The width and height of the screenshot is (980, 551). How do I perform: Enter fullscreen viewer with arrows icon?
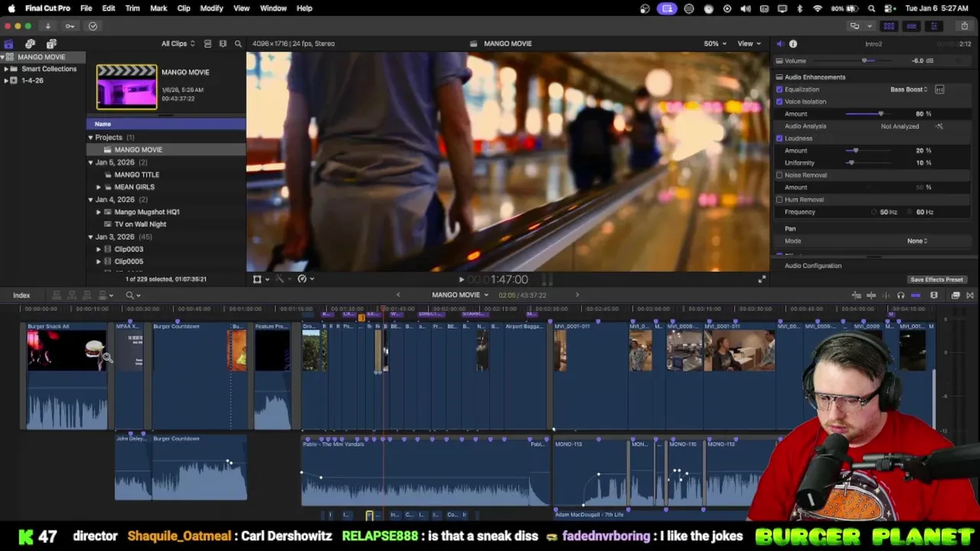click(761, 279)
